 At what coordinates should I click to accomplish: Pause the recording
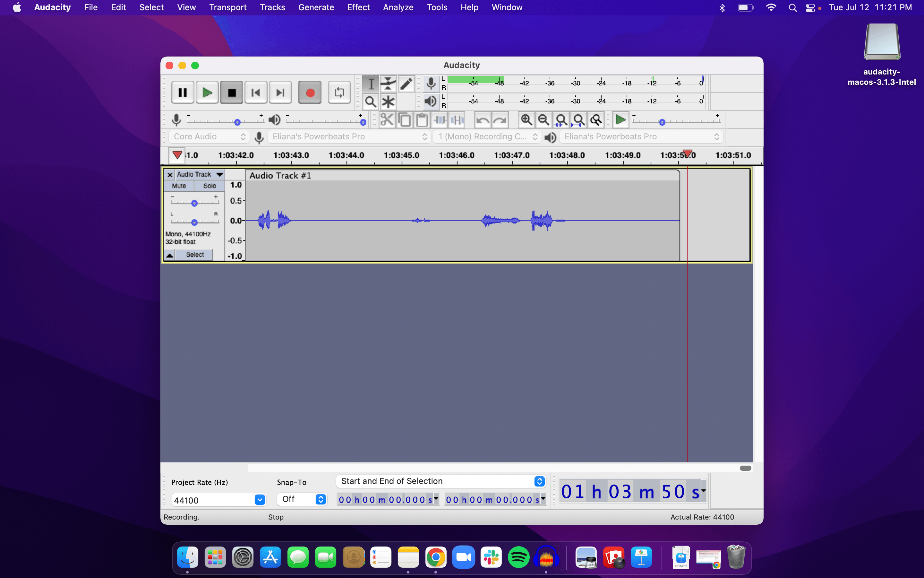pos(183,92)
